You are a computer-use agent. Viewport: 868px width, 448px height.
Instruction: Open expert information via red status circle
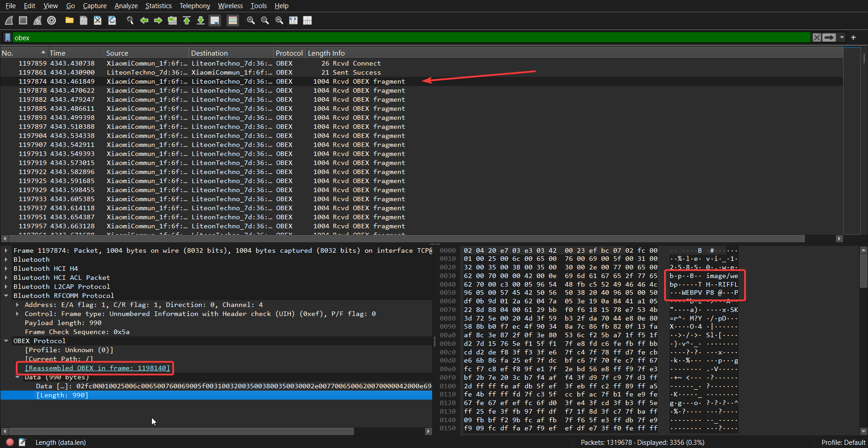10,442
